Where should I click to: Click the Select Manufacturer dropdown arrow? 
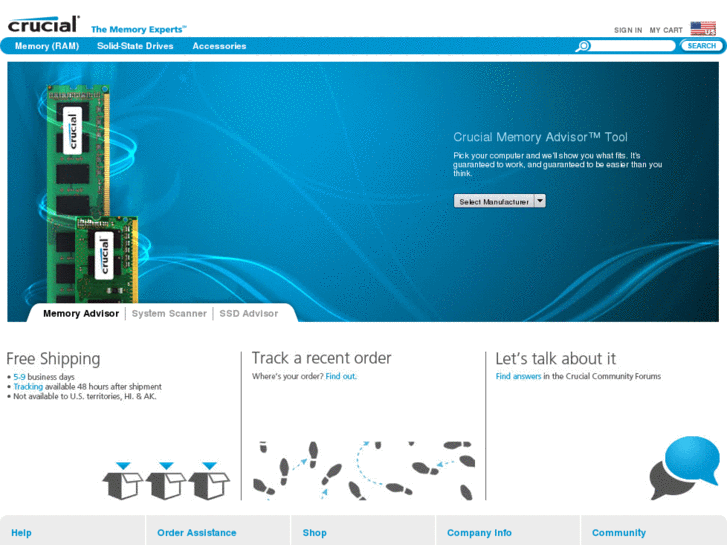540,201
